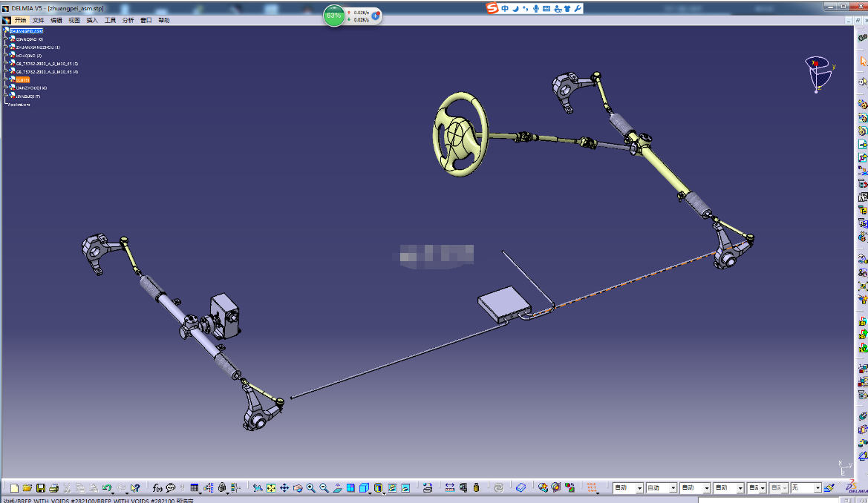Click the Normal View icon

pos(338,488)
